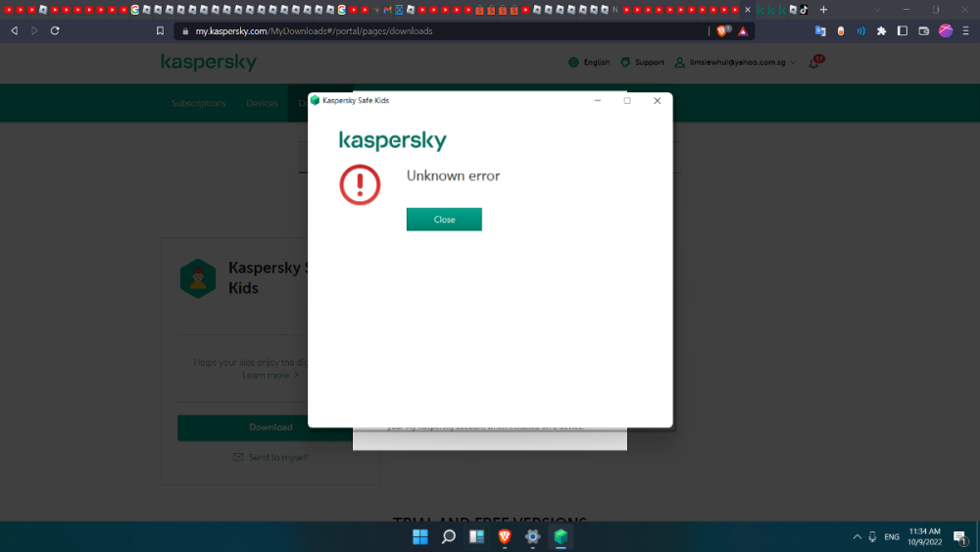Viewport: 980px width, 552px height.
Task: Switch to the TikTok tab
Action: [804, 10]
